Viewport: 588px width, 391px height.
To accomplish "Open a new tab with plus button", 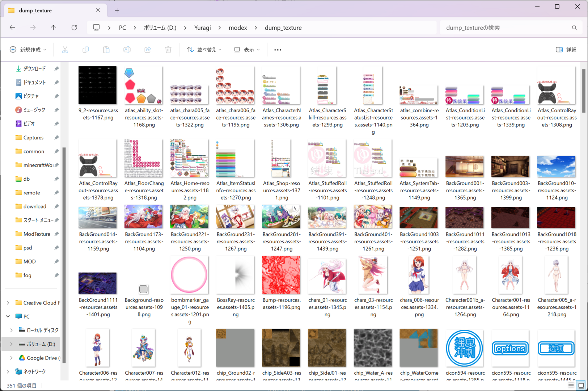I will coord(117,10).
